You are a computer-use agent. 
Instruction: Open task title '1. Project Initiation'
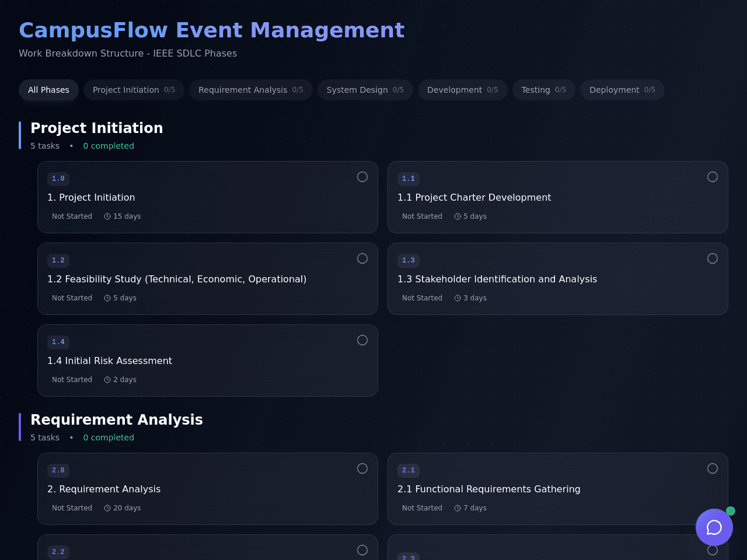tap(91, 198)
